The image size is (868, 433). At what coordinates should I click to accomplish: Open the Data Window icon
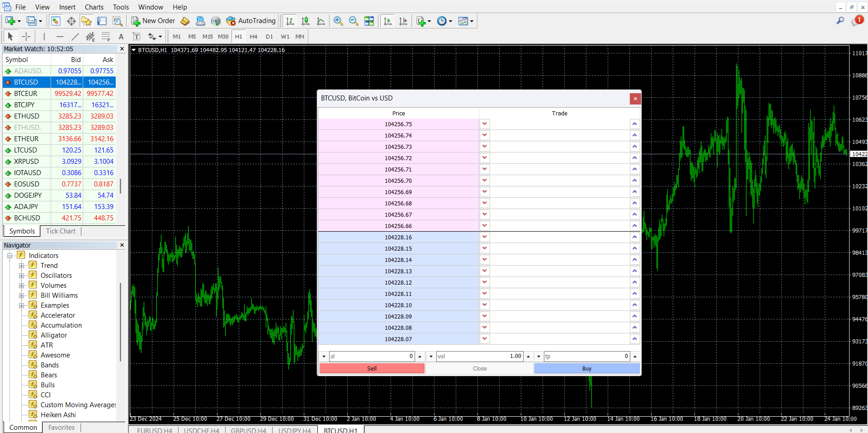tap(71, 21)
